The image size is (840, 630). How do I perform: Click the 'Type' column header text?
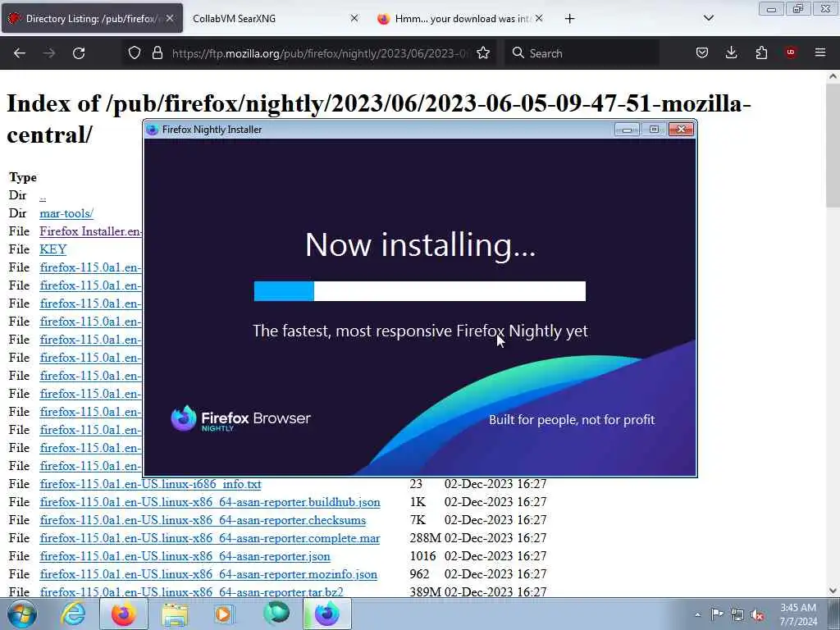22,177
